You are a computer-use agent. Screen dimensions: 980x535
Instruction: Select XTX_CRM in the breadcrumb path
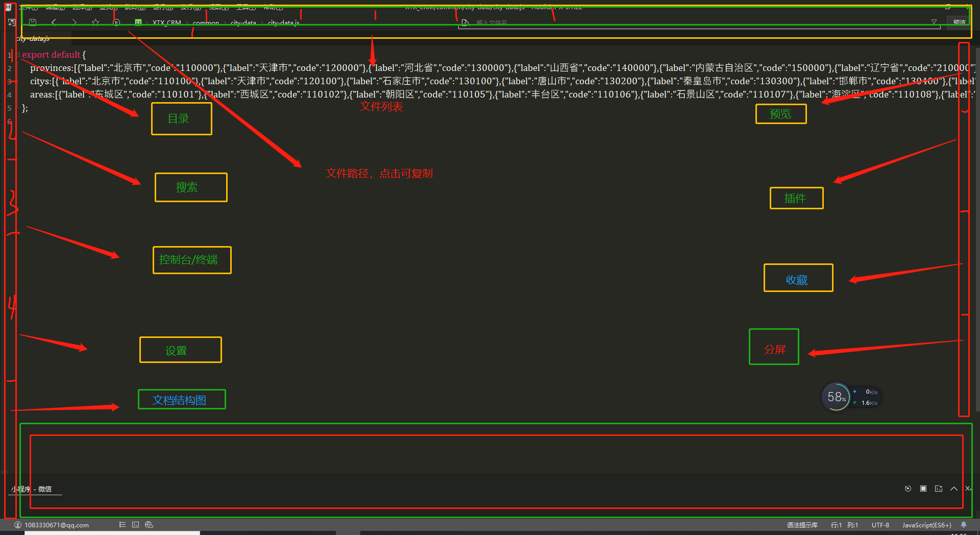coord(167,23)
